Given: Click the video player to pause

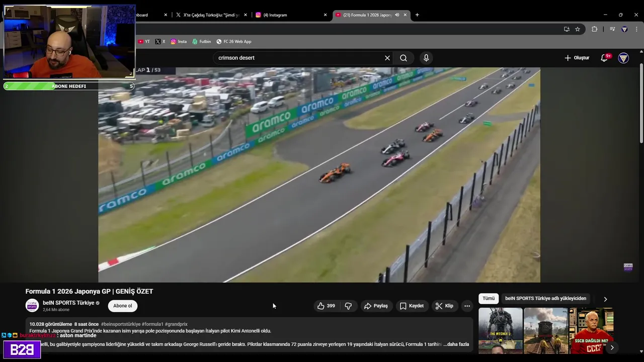Looking at the screenshot, I should click(319, 175).
